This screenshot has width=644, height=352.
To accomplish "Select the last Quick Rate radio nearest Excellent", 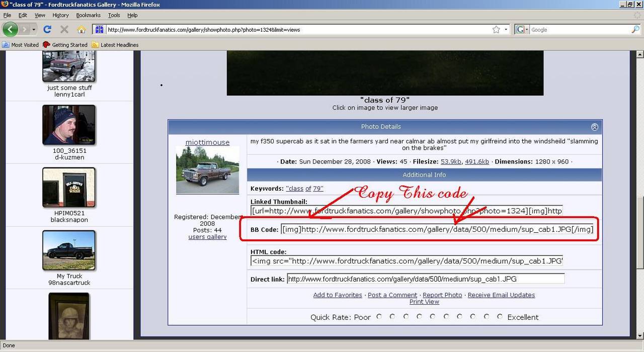I will [500, 317].
